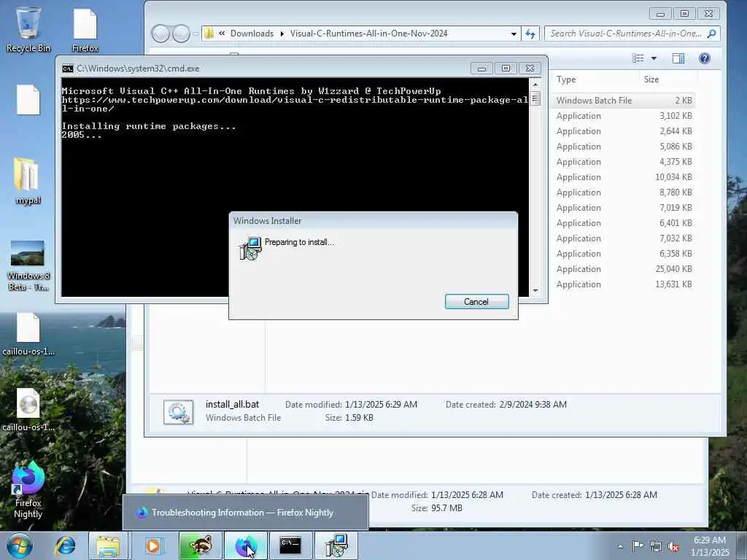Viewport: 747px width, 560px height.
Task: Switch to the raccoon app on taskbar
Action: (200, 545)
